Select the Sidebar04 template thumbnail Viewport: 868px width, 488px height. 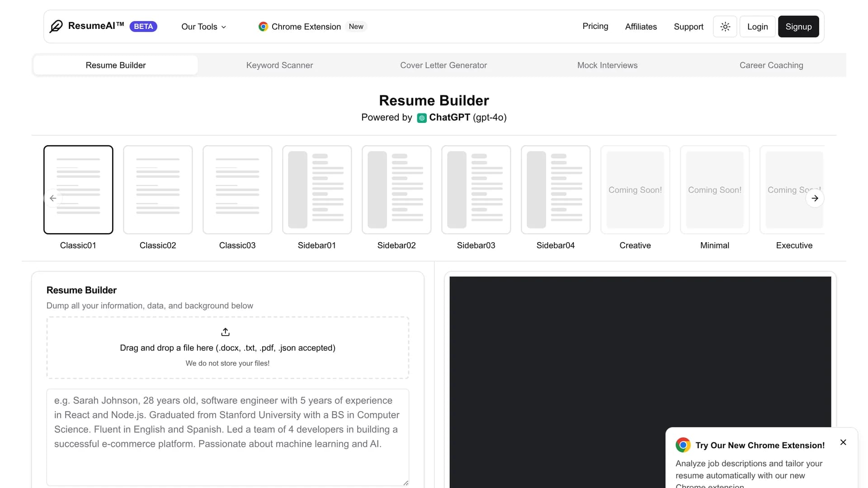pyautogui.click(x=556, y=190)
